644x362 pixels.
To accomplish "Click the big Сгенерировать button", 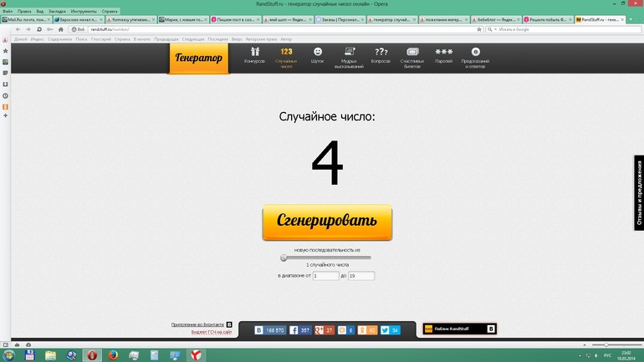I will (327, 222).
